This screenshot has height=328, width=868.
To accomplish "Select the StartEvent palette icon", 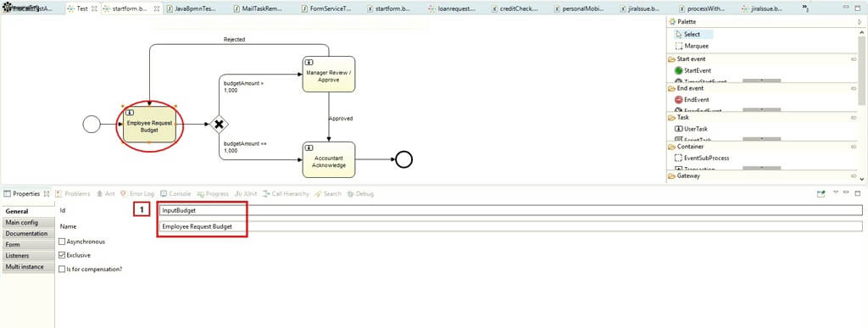I will click(x=679, y=70).
